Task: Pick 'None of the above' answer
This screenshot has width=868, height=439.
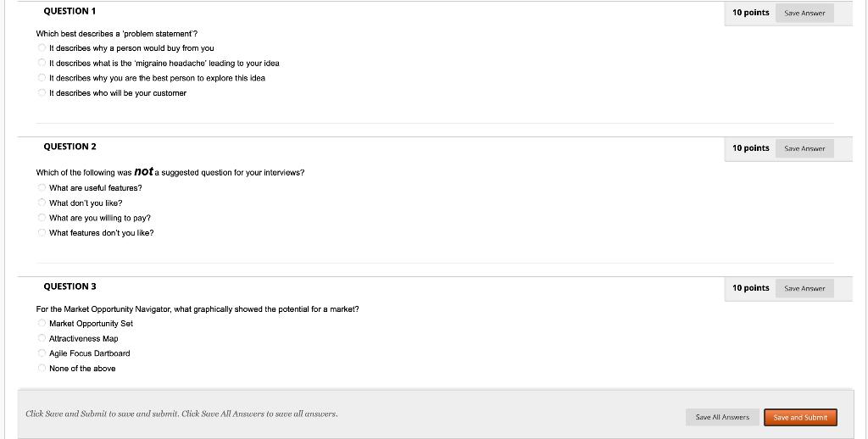Action: [41, 369]
